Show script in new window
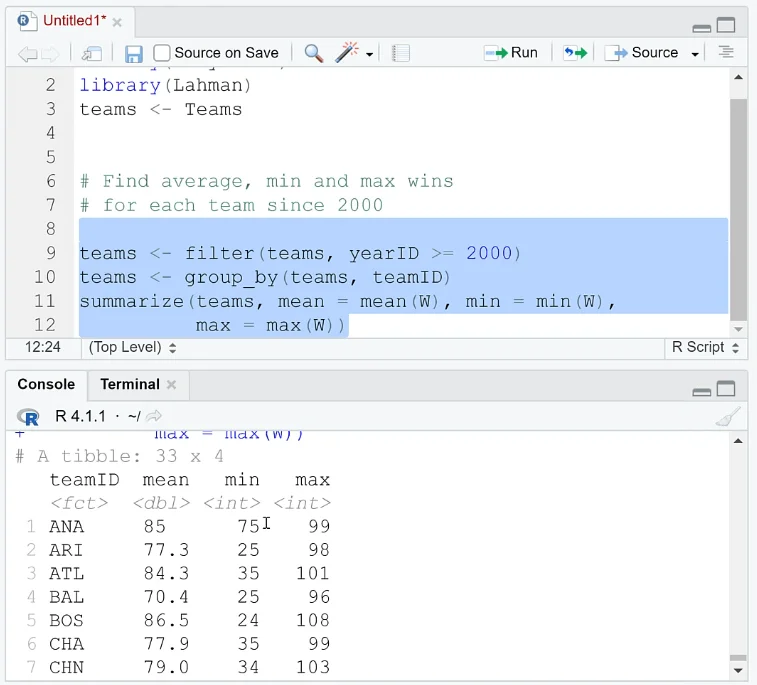Screen dimensions: 757x685 (92, 53)
